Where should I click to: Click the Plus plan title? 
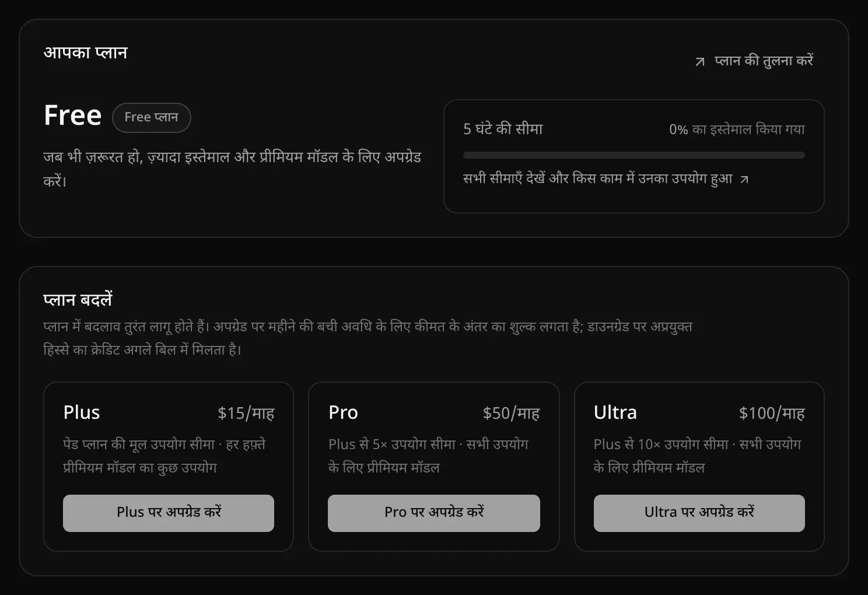click(x=82, y=412)
